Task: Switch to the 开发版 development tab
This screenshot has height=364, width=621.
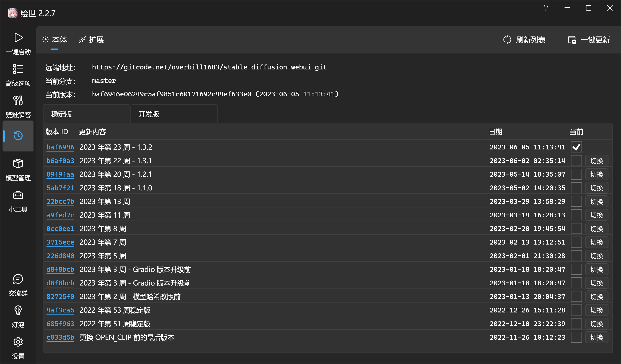Action: tap(149, 114)
